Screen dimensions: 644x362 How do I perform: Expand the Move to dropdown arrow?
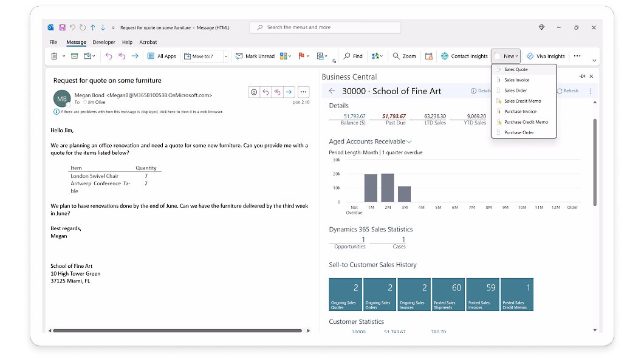click(225, 56)
